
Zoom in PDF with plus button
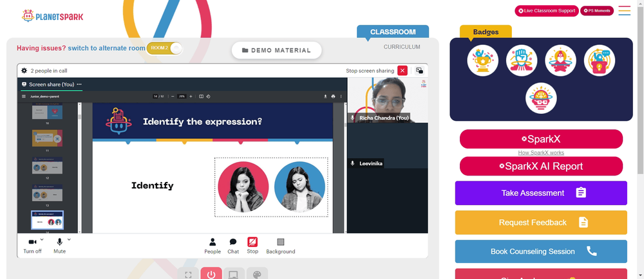191,96
